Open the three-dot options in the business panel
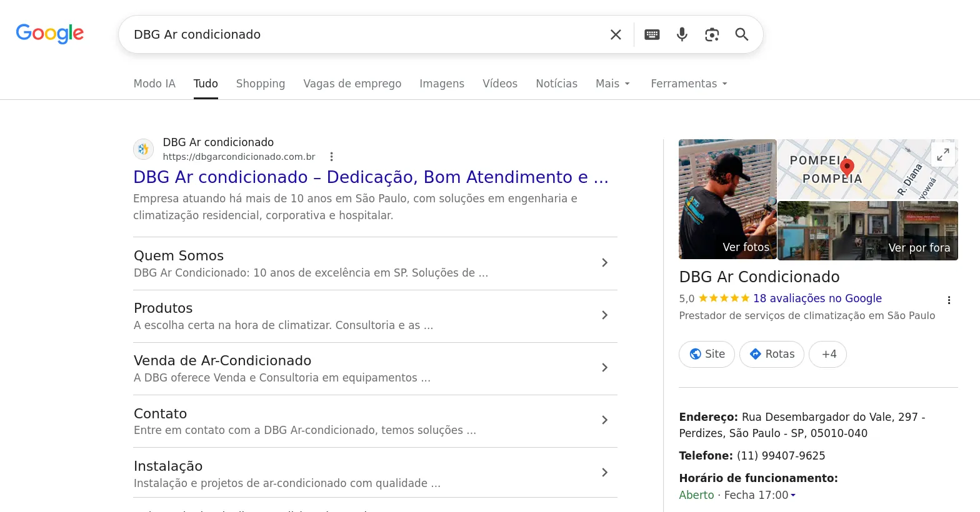980x512 pixels. tap(949, 300)
